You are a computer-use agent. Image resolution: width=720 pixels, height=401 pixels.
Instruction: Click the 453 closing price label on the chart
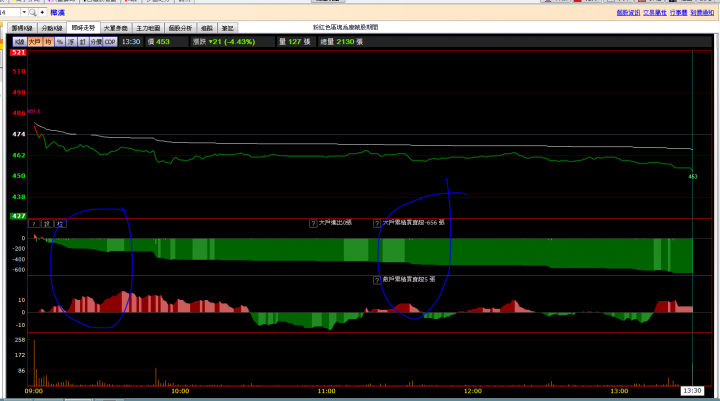coord(693,176)
